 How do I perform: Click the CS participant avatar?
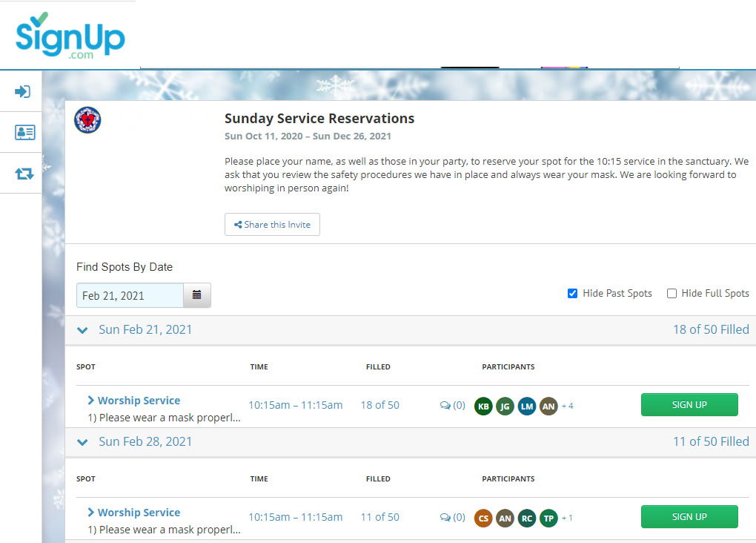483,518
